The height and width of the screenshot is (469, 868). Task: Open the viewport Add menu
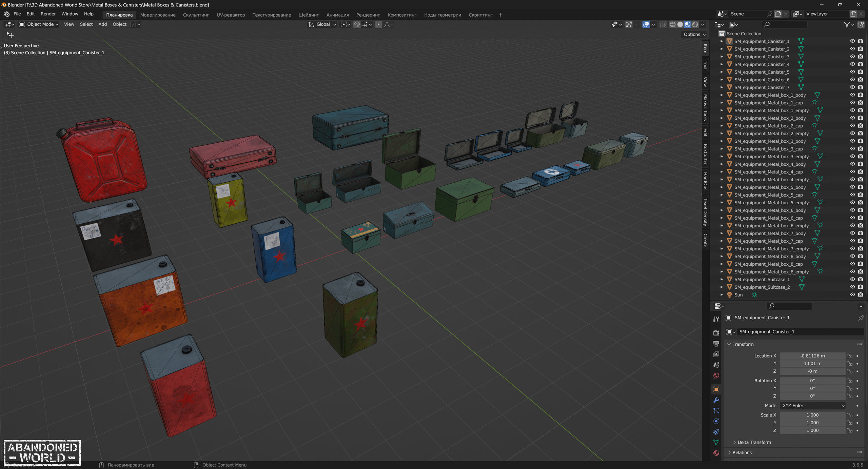point(102,24)
